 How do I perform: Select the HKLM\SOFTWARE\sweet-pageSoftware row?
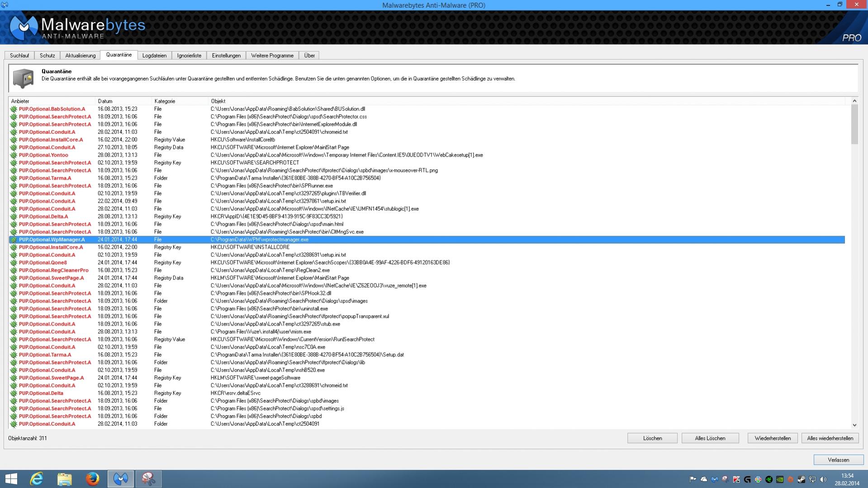427,378
